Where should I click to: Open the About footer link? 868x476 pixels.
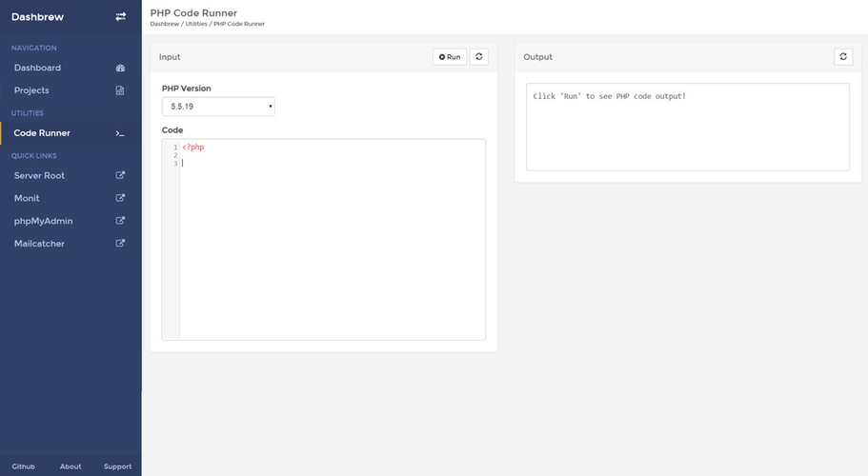pyautogui.click(x=71, y=466)
